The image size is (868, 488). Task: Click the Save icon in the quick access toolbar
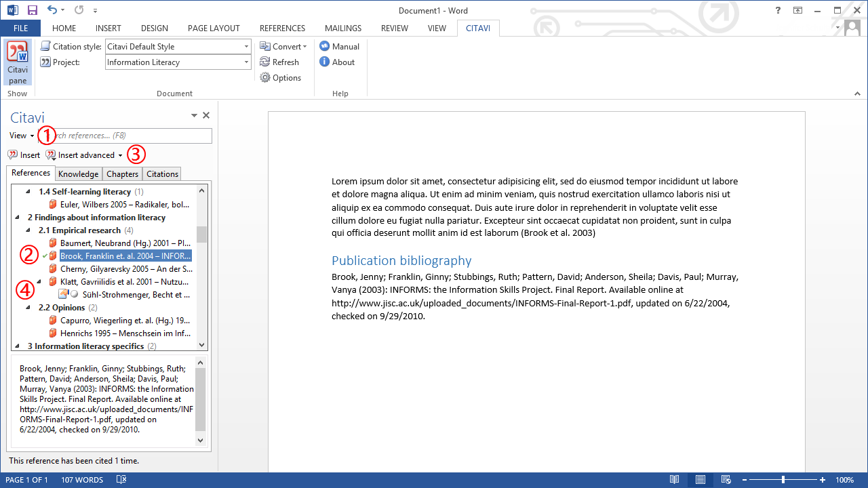[33, 10]
